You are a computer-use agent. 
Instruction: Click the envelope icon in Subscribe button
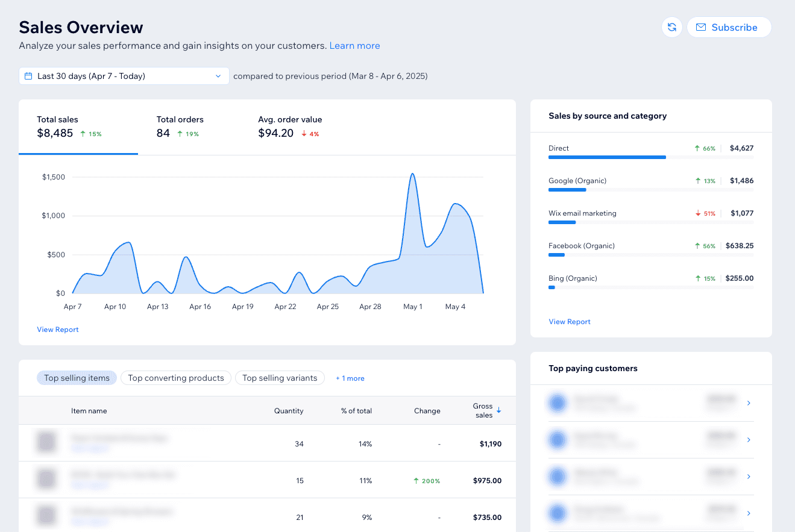[701, 27]
